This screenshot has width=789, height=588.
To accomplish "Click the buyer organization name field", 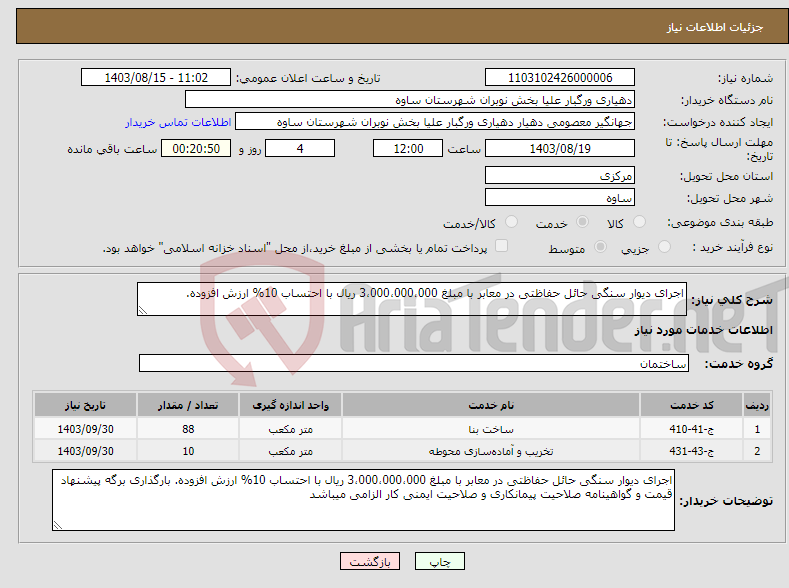I will click(x=410, y=100).
